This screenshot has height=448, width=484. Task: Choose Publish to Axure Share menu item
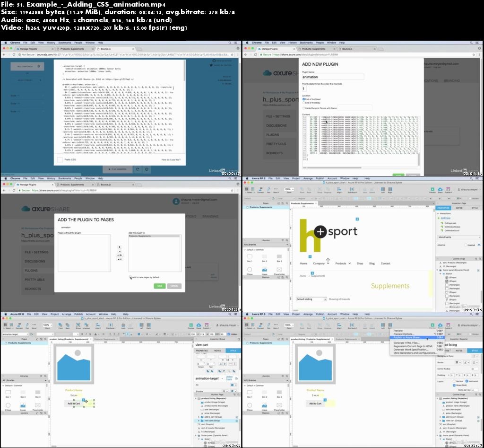click(x=417, y=337)
